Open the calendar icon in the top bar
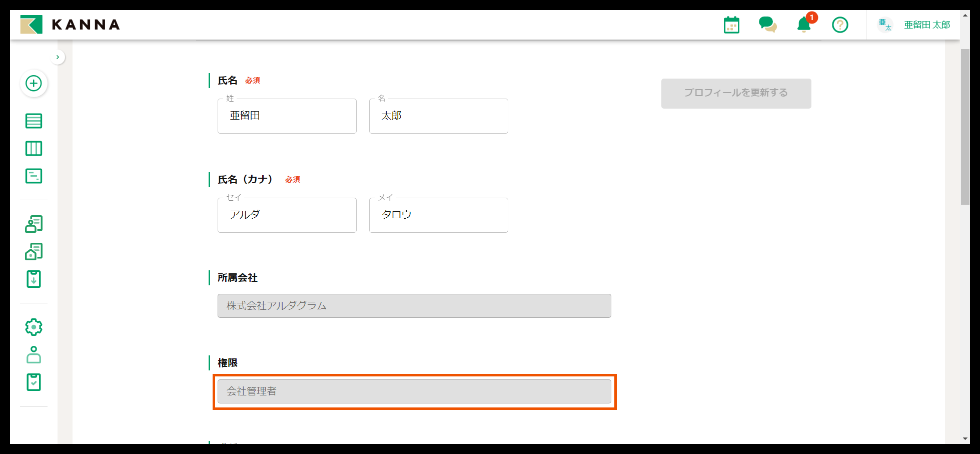980x454 pixels. point(731,24)
